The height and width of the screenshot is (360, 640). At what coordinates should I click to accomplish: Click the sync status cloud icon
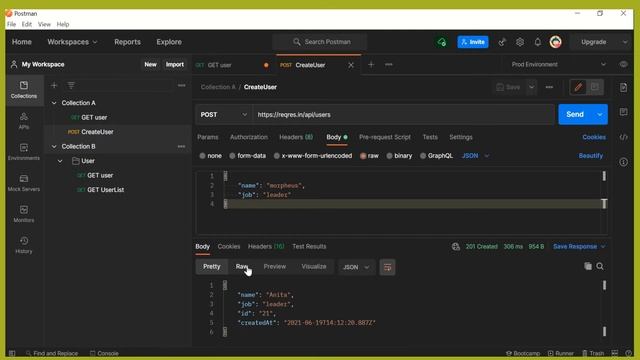click(x=441, y=42)
